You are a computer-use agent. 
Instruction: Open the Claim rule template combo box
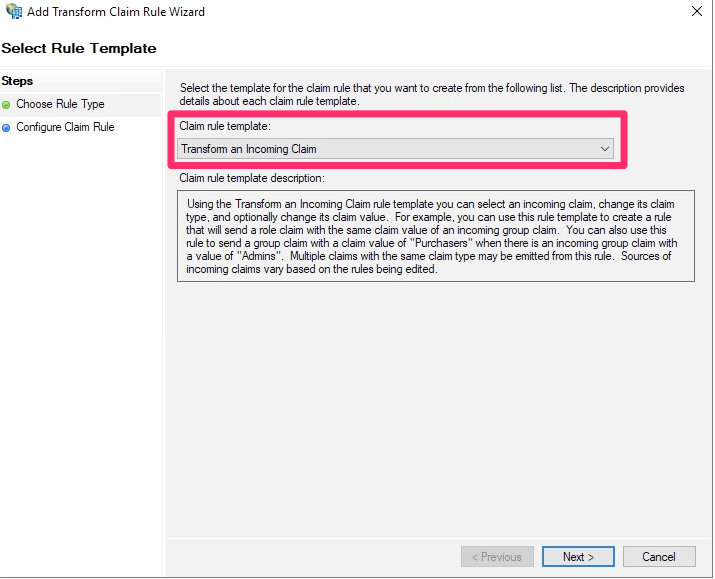[x=395, y=149]
